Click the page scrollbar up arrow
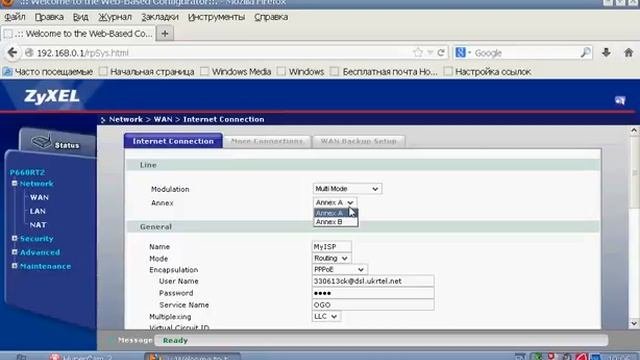 [x=633, y=131]
